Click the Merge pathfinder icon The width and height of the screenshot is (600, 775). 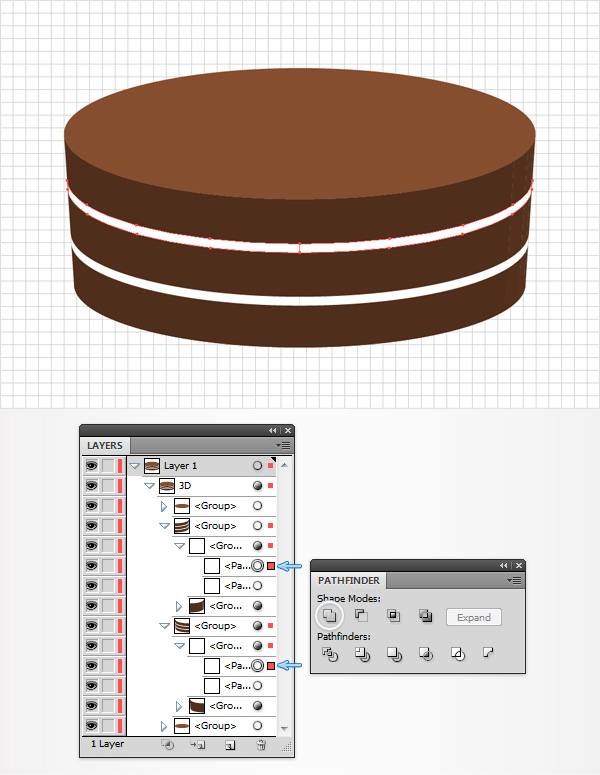pos(394,654)
